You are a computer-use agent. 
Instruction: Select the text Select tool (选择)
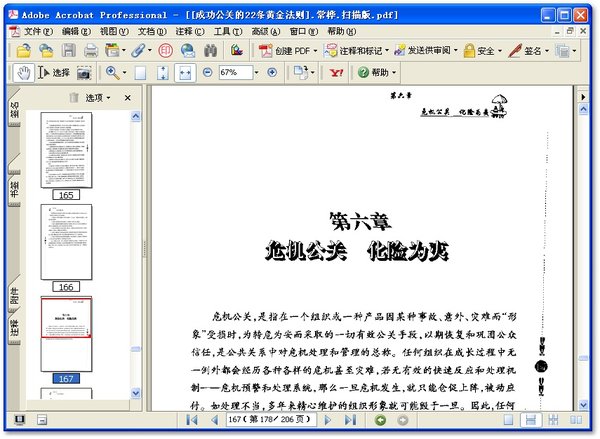[x=54, y=73]
